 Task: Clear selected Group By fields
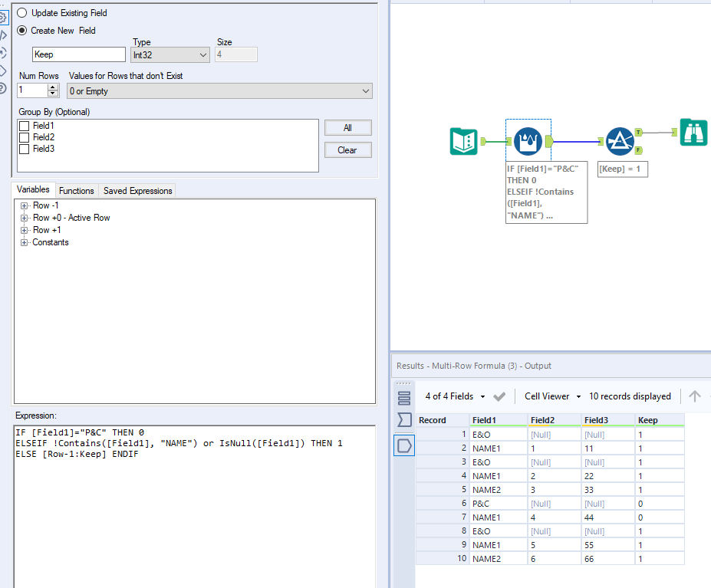point(348,149)
